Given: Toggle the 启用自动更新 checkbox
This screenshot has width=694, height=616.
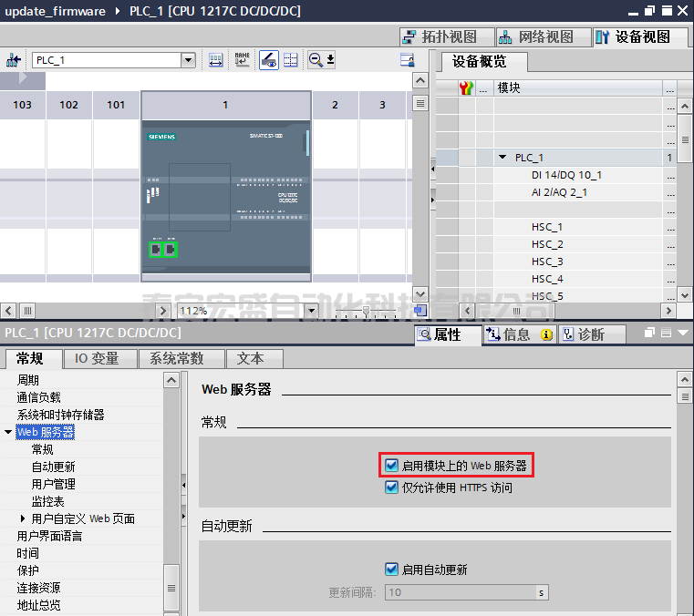Looking at the screenshot, I should point(392,570).
